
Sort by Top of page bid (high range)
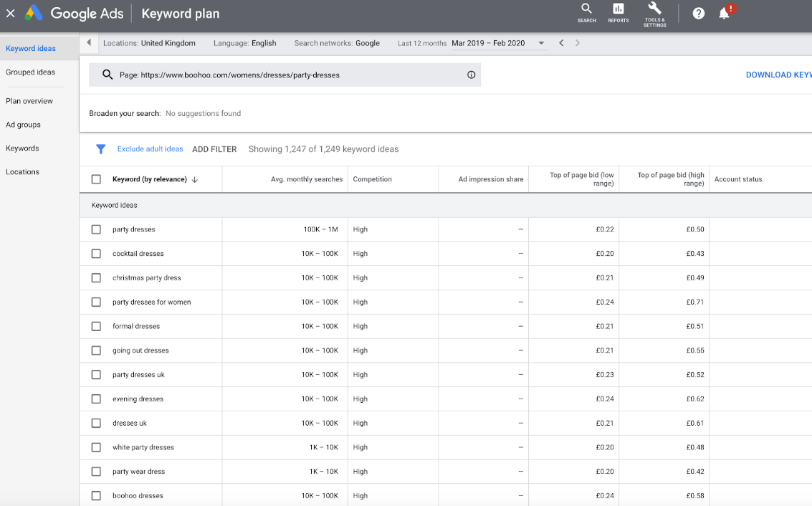(x=671, y=179)
